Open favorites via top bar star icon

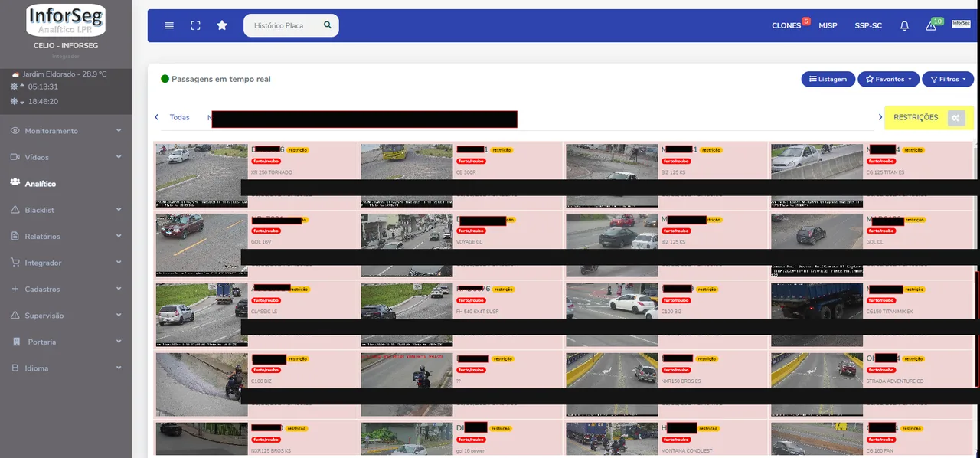(x=222, y=25)
